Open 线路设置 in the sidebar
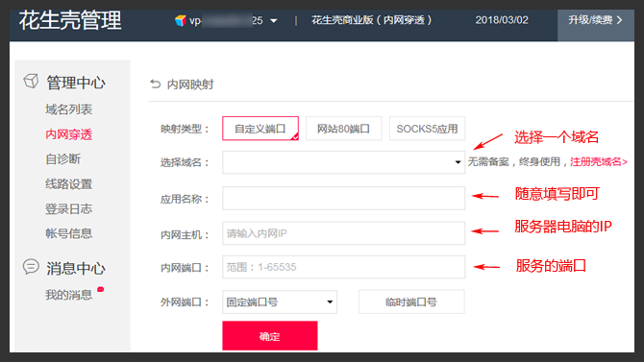This screenshot has width=644, height=362. (x=68, y=183)
